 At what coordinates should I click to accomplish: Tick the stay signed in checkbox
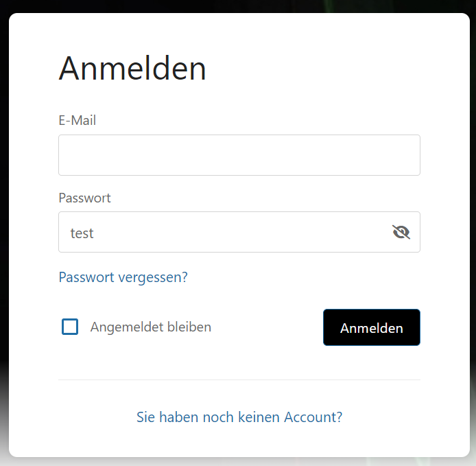(x=70, y=327)
